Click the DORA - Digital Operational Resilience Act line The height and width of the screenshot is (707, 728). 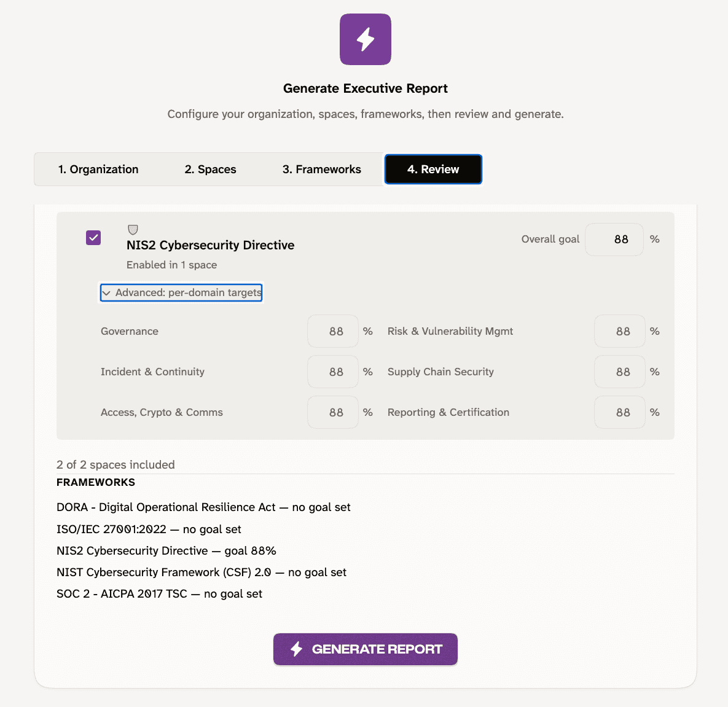[203, 507]
